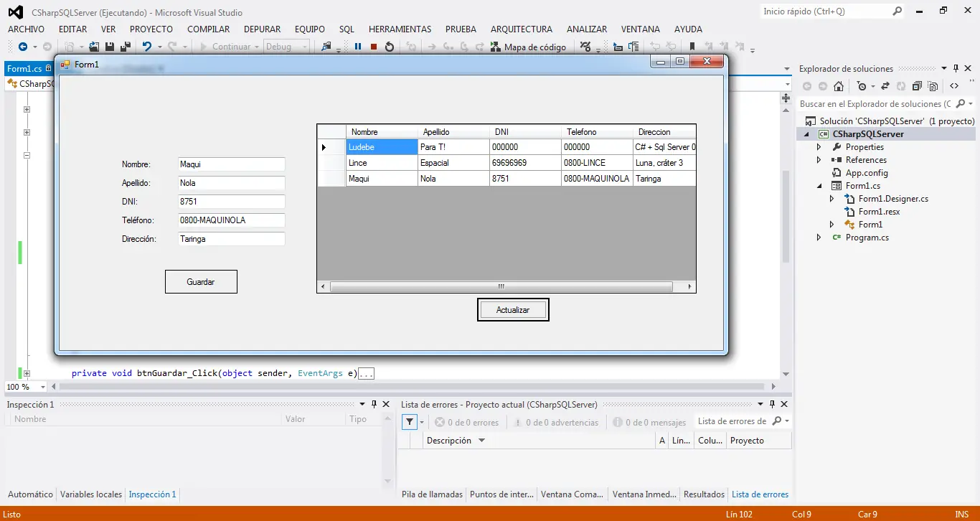The width and height of the screenshot is (980, 521).
Task: Switch to the Pila de llamadas tab
Action: [x=432, y=494]
